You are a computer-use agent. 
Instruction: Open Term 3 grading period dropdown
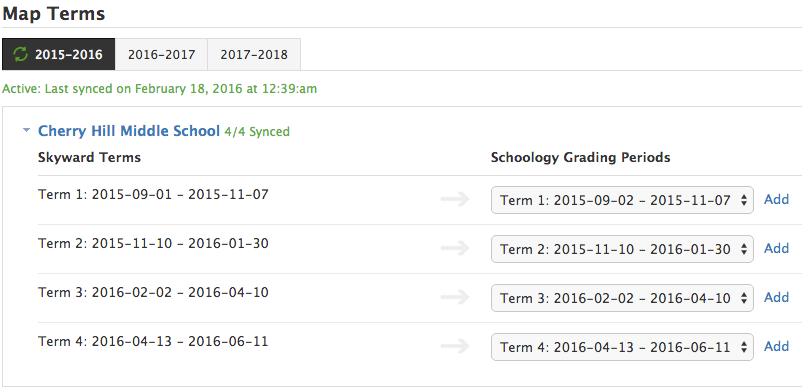point(622,298)
